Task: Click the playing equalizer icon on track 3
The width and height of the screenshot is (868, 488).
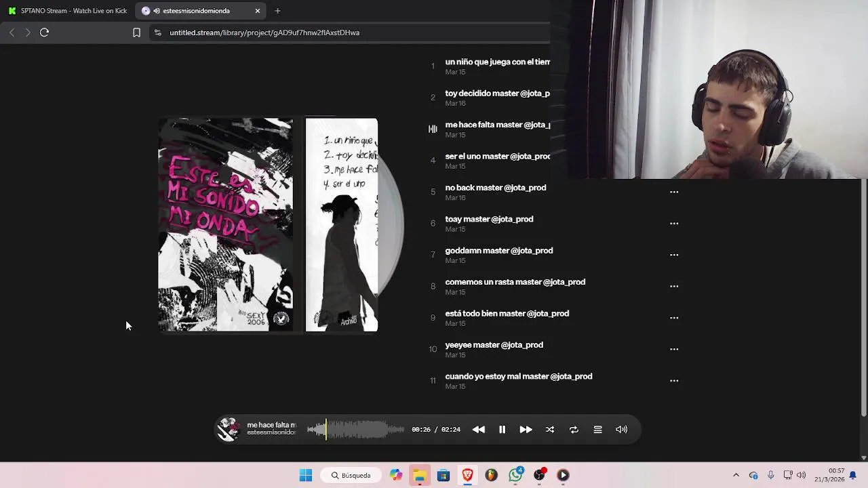Action: pos(433,129)
